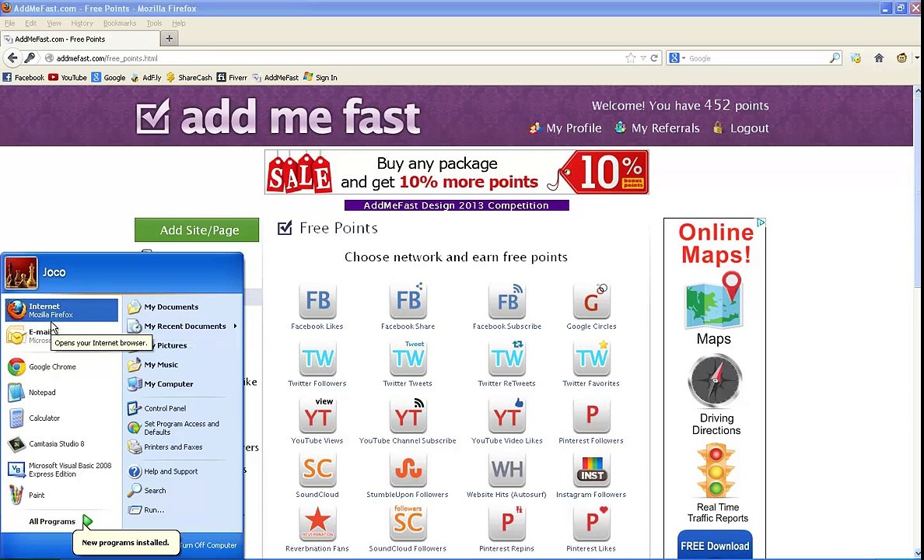
Task: Choose the Pinterest Followers icon
Action: (591, 415)
